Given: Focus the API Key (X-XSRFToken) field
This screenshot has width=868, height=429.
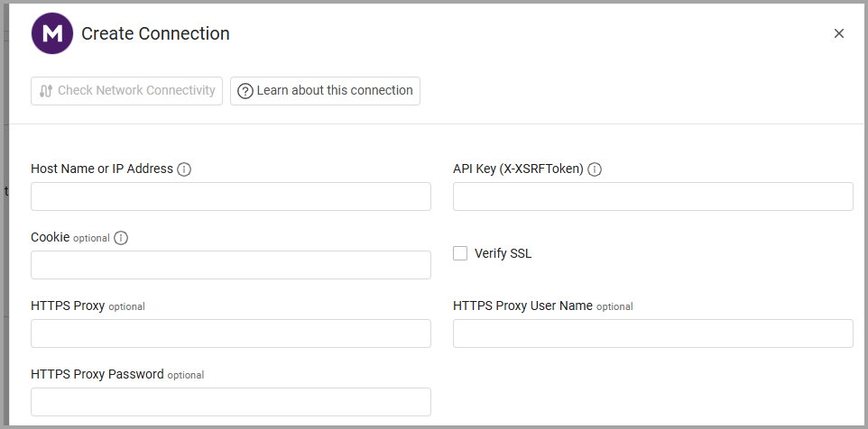Looking at the screenshot, I should coord(652,196).
